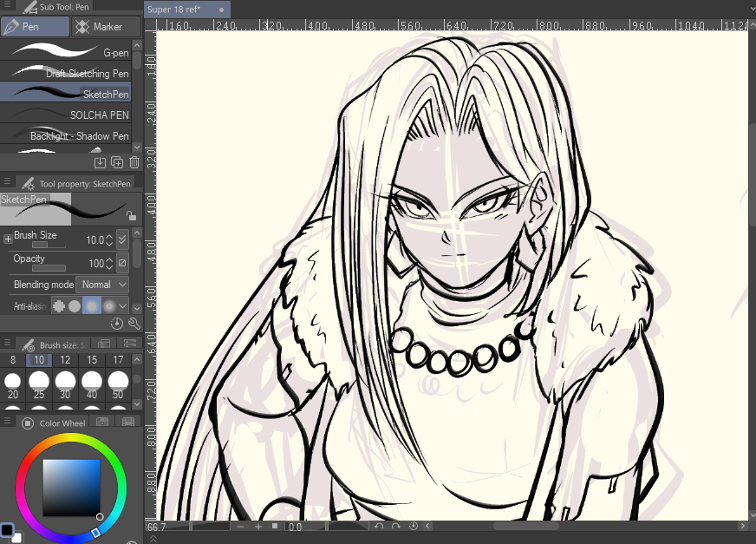756x544 pixels.
Task: Select brush size 15 preset
Action: (x=92, y=359)
